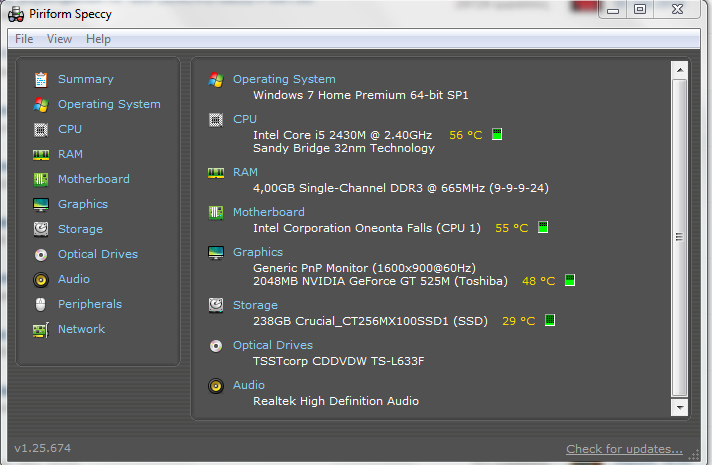712x465 pixels.
Task: Click the Piriform Speccy title bar app icon
Action: 16,14
